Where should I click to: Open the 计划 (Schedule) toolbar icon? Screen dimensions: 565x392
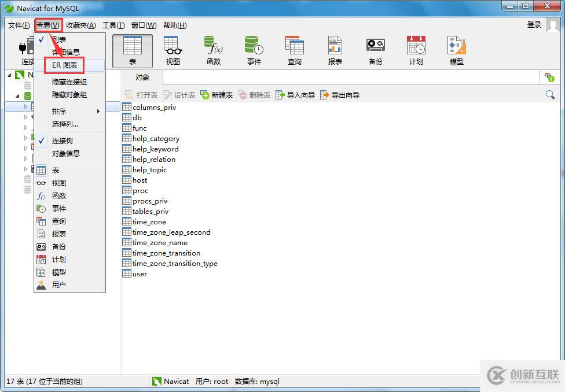click(x=416, y=51)
